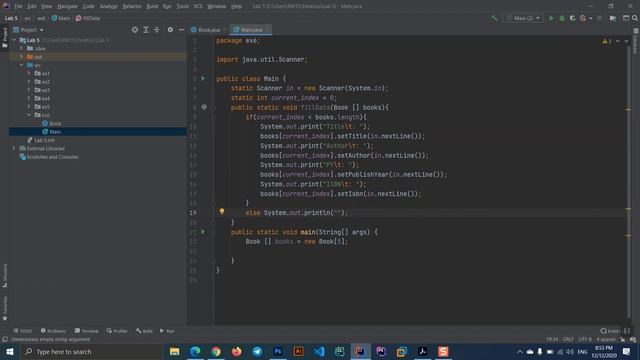Open Microsoft Edge from the taskbar
Viewport: 640px width, 360px height.
click(x=195, y=351)
